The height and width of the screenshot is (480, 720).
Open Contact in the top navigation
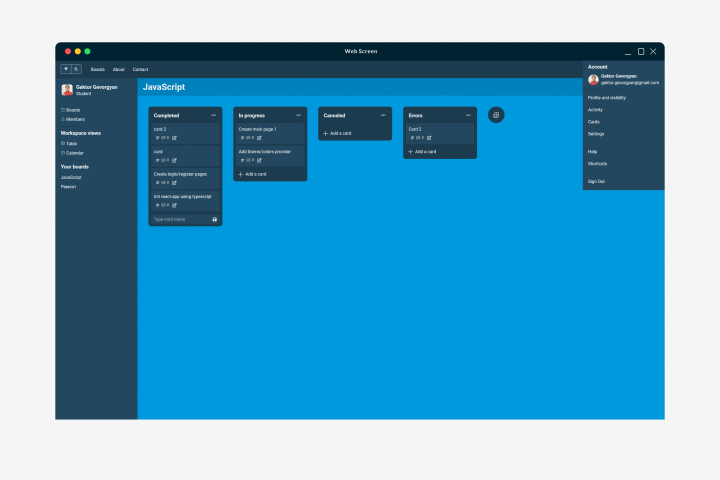141,69
